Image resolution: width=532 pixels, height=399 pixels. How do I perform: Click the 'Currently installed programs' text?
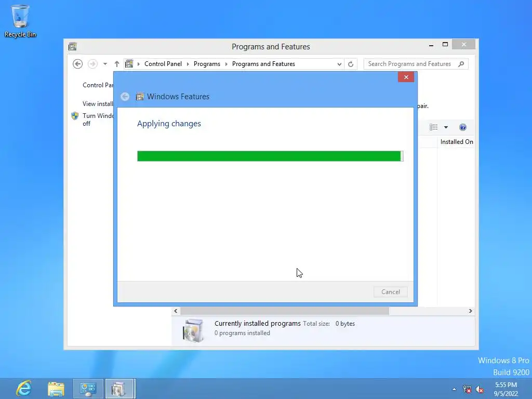tap(258, 323)
